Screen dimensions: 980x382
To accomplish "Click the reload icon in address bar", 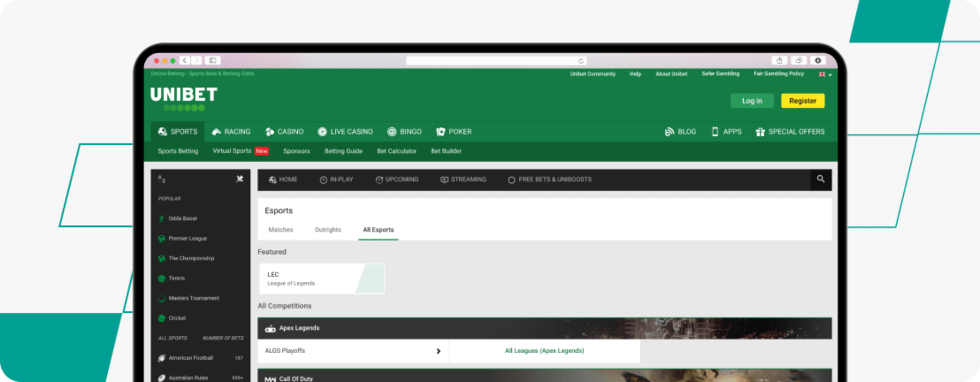I will [581, 61].
